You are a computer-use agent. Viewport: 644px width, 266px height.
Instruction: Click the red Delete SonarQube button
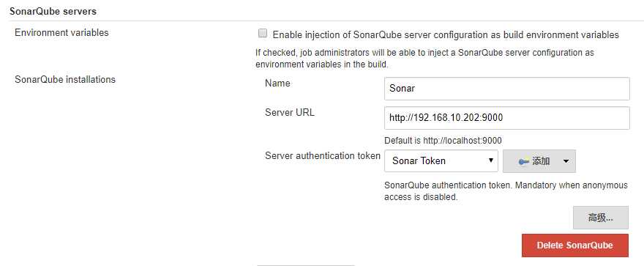pos(574,245)
